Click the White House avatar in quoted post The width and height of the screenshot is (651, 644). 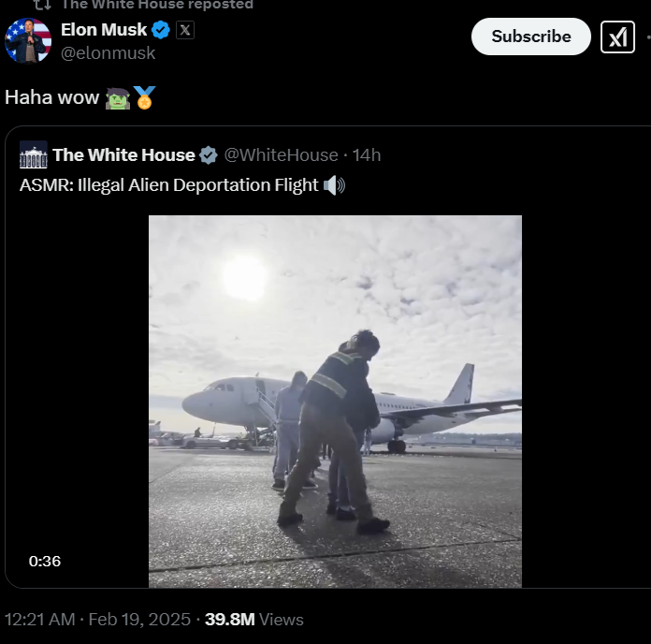coord(34,155)
